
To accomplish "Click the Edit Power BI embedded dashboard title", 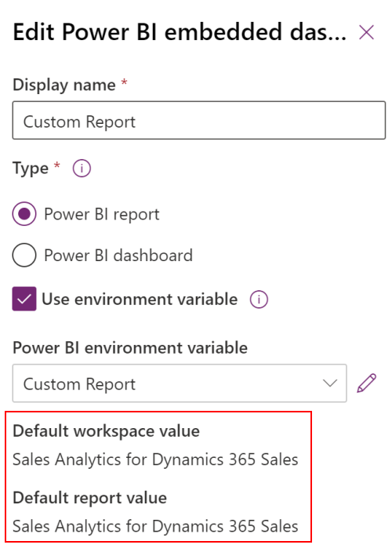I will tap(180, 32).
